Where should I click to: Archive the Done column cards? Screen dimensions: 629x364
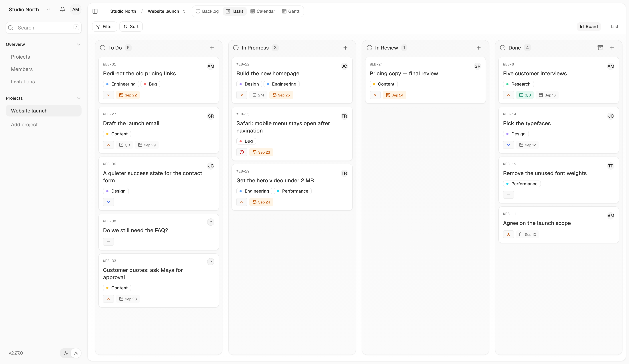coord(600,48)
